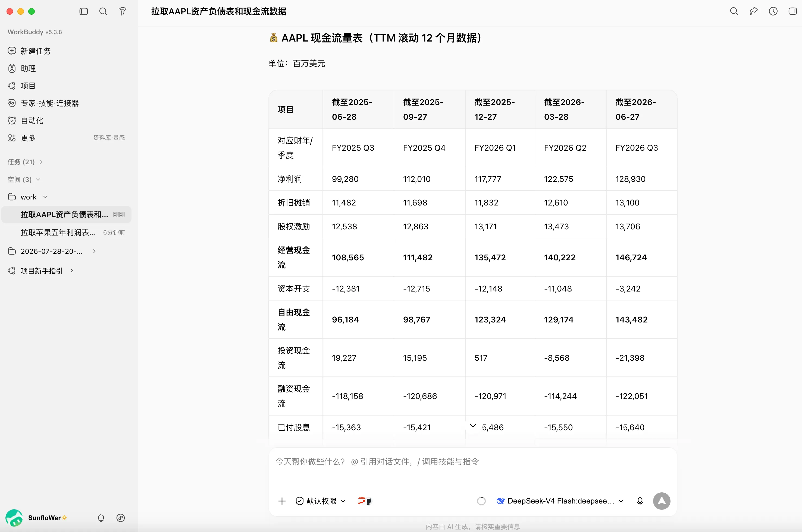Click the 资本开支 value -3,242
Screen dimensions: 802x532
(x=628, y=289)
